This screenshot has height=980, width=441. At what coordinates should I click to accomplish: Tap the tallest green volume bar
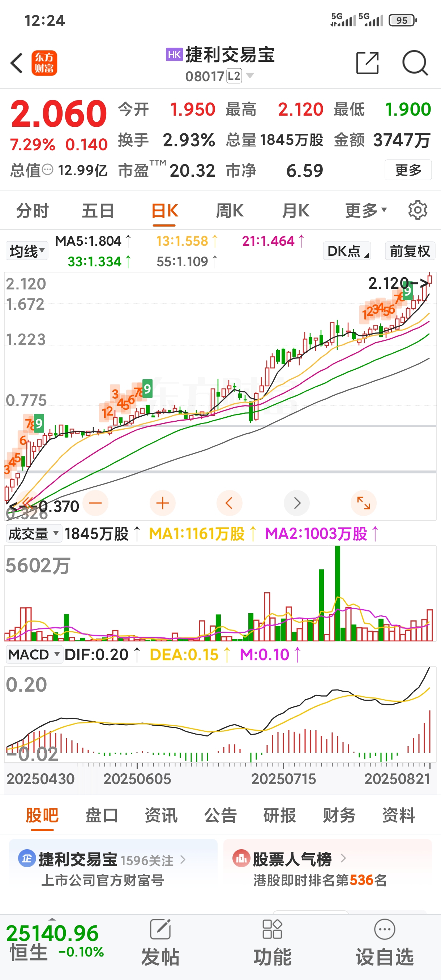[338, 593]
